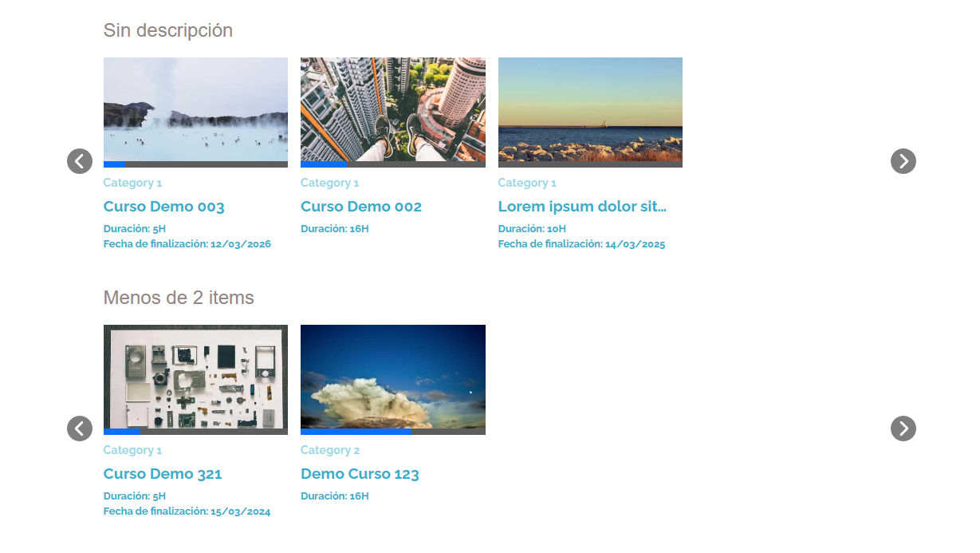Click Category 1 label above Lorem ipsum course
Screen dimensions: 980x553
point(527,183)
